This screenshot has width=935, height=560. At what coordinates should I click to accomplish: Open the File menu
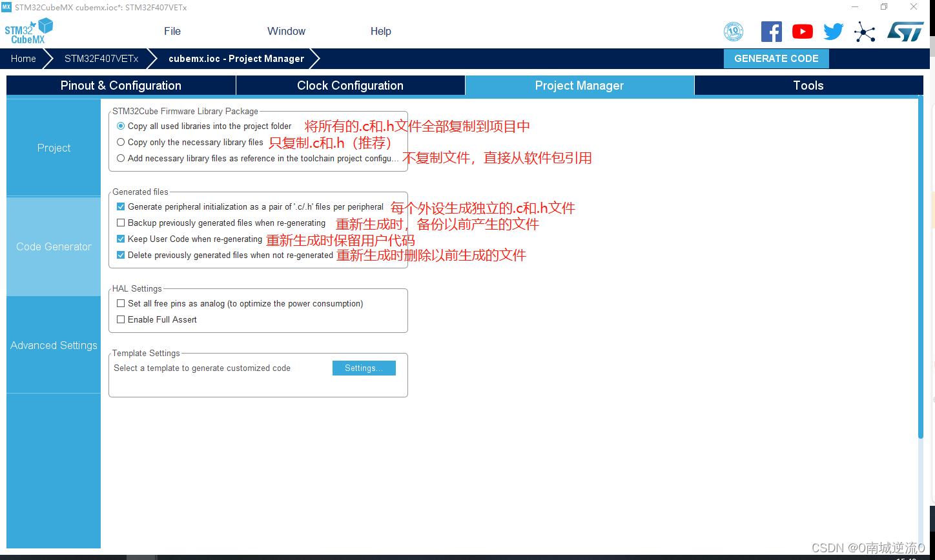pos(172,31)
